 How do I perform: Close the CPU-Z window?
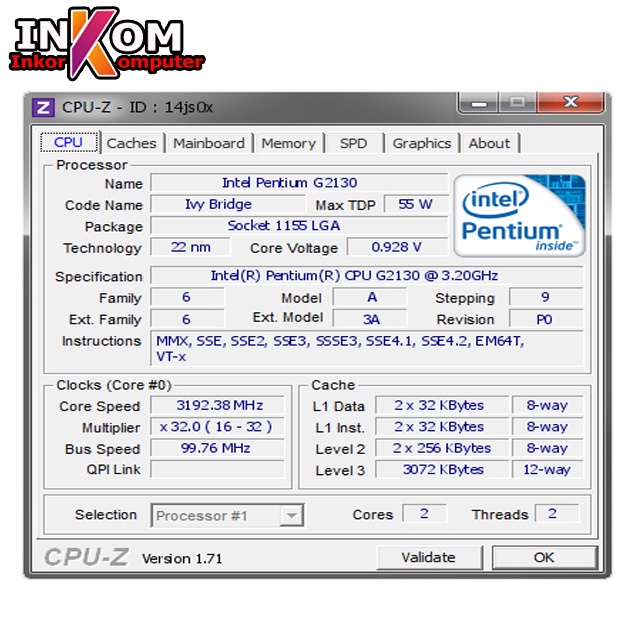tap(571, 102)
